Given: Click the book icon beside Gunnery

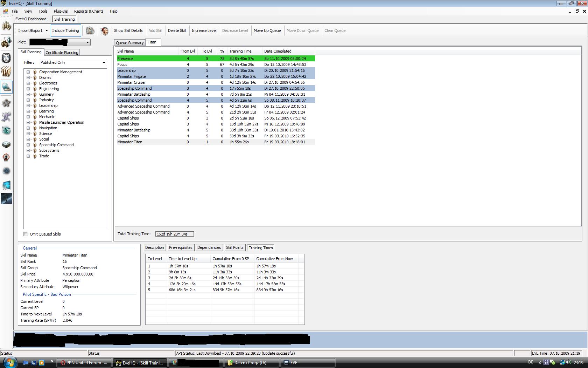Looking at the screenshot, I should pyautogui.click(x=35, y=94).
